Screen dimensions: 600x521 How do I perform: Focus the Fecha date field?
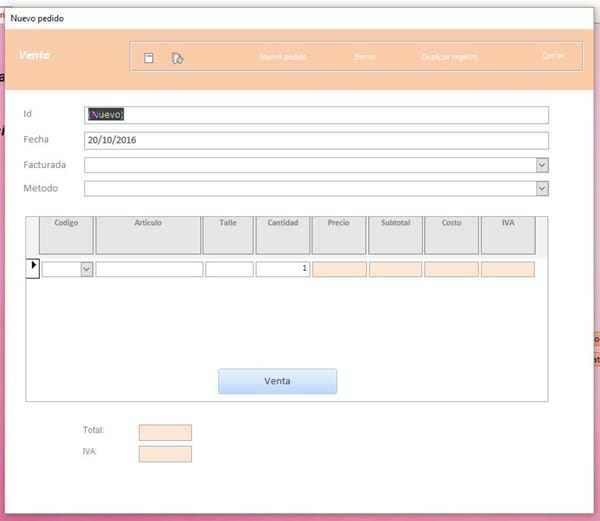pyautogui.click(x=316, y=141)
